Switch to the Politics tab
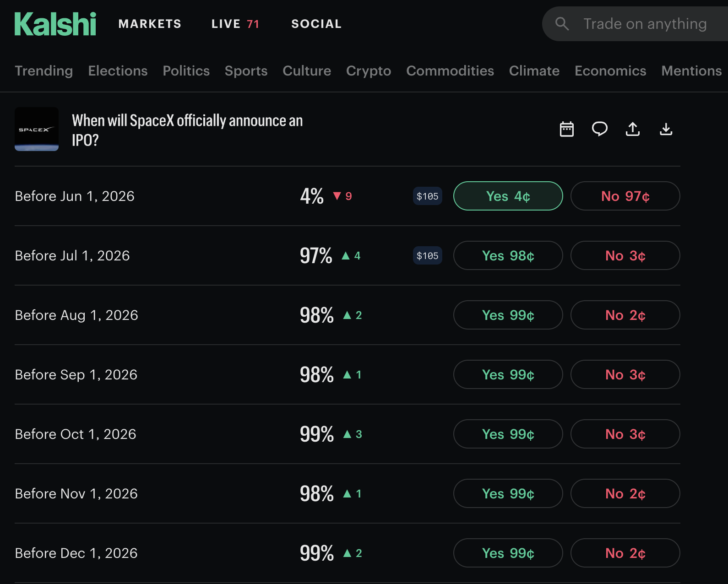 pos(186,71)
